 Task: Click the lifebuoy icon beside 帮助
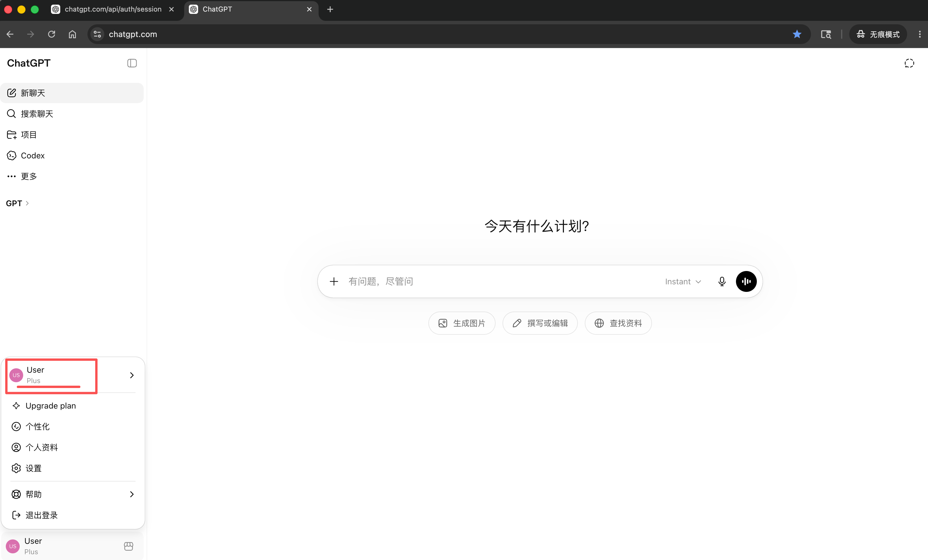tap(16, 494)
